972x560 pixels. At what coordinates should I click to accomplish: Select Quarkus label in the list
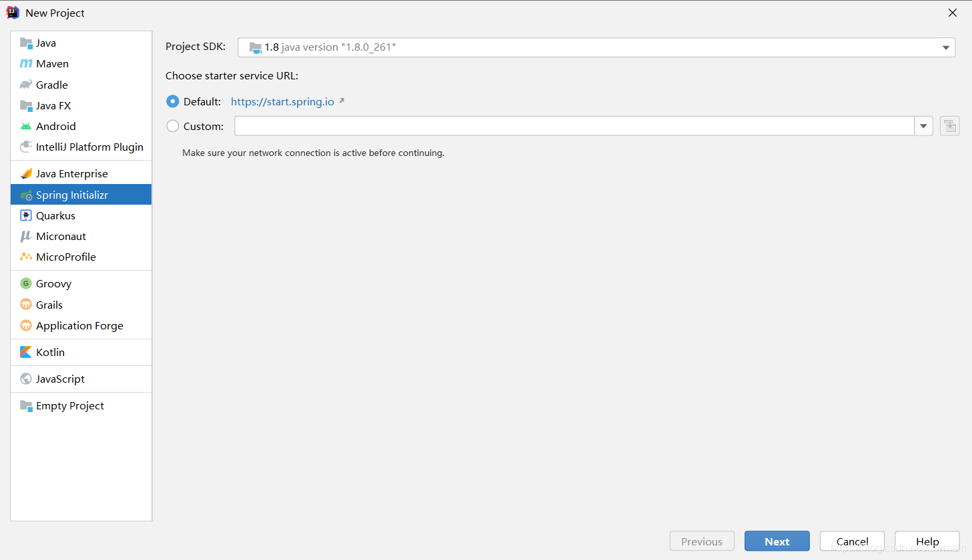[x=56, y=216]
